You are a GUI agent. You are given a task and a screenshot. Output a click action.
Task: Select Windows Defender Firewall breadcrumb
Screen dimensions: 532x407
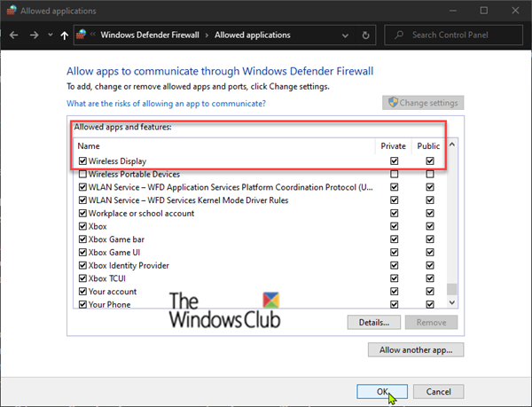[x=150, y=35]
